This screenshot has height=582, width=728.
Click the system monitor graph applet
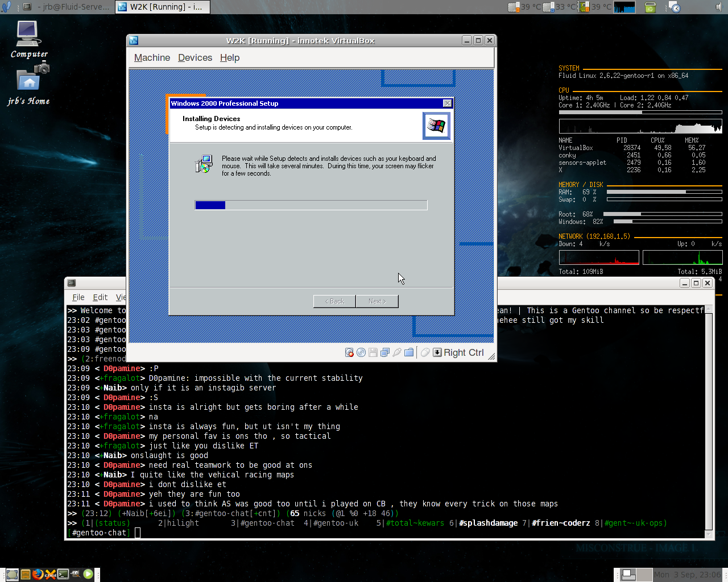click(x=624, y=7)
